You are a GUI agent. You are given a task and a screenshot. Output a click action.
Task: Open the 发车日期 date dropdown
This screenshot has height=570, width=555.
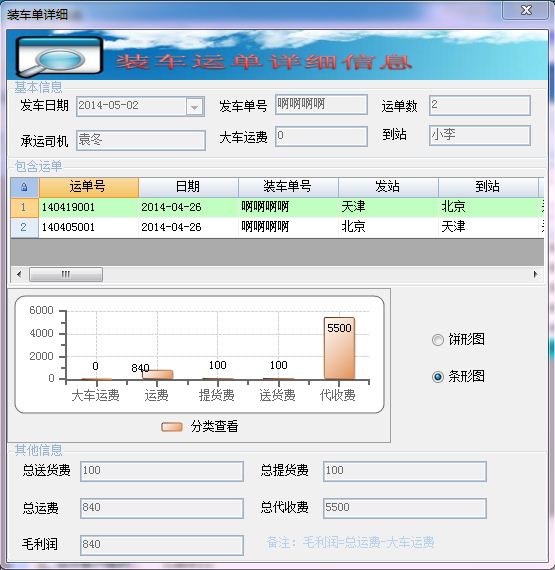(x=194, y=107)
